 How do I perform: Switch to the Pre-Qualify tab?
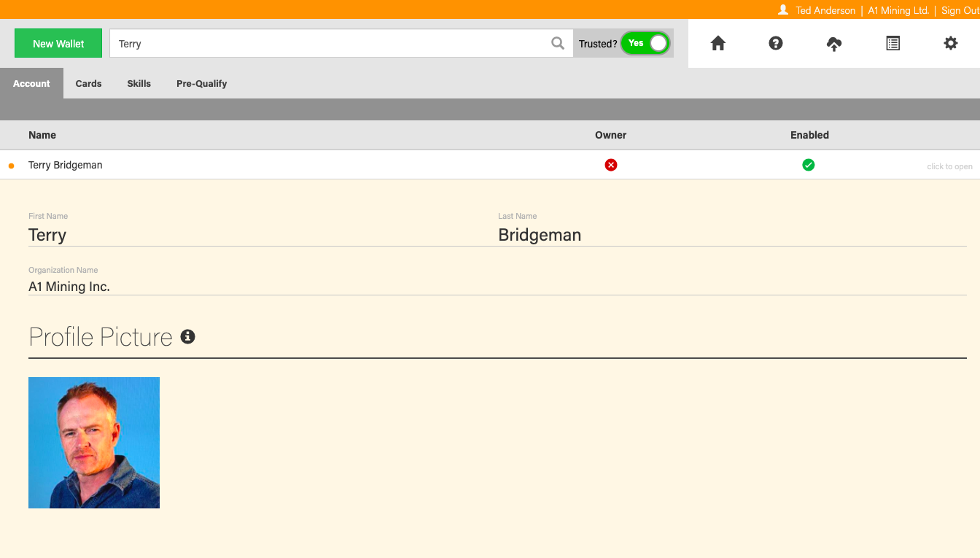[201, 83]
